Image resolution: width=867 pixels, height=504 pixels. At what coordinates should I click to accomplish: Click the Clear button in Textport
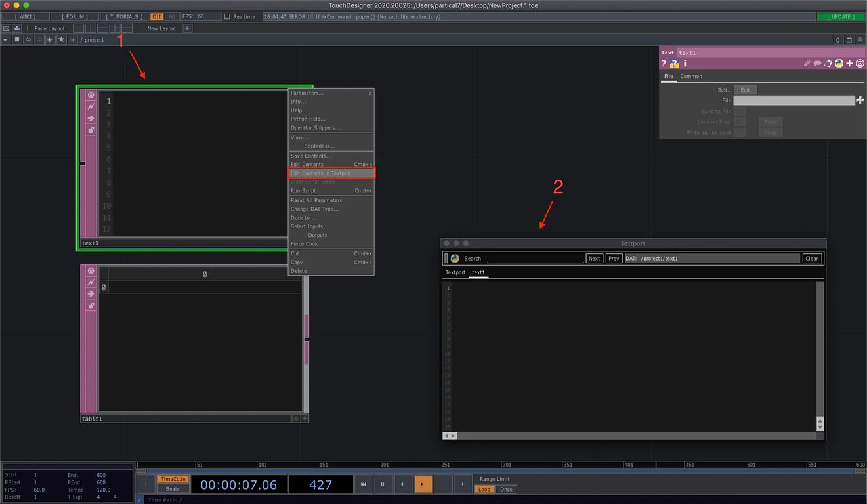[812, 259]
